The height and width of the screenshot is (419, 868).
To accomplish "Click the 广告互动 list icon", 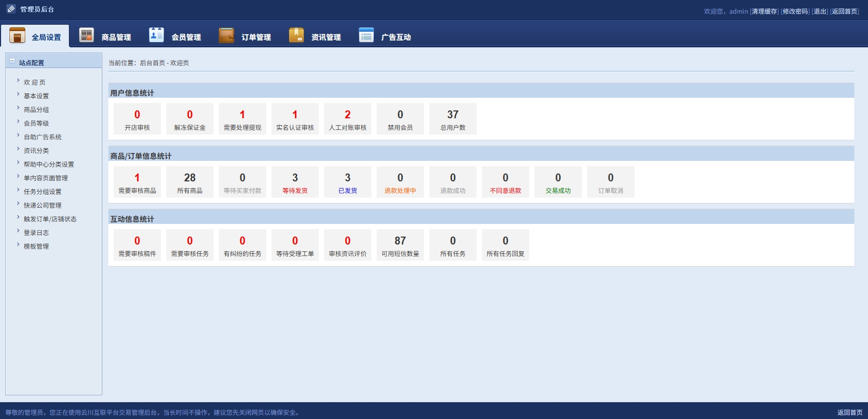I will [366, 35].
